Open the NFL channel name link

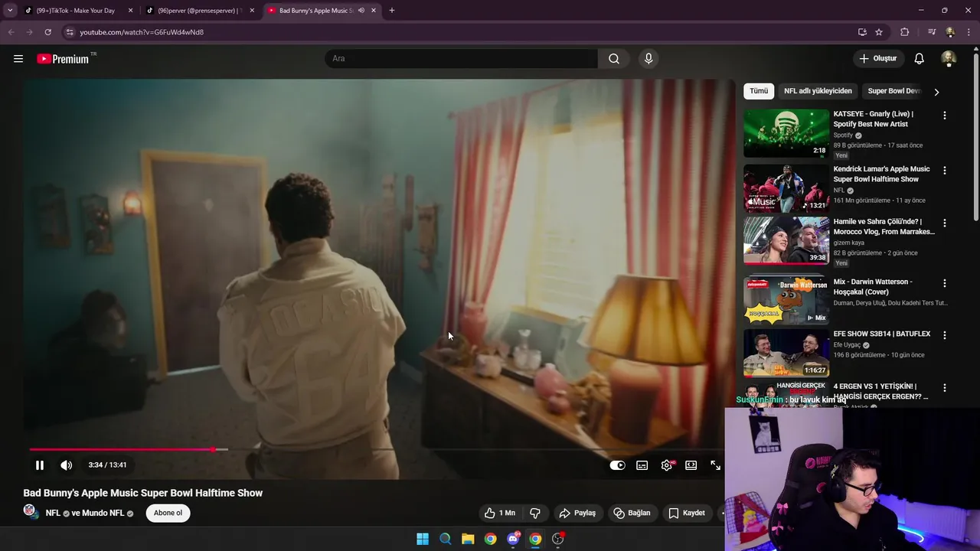53,514
